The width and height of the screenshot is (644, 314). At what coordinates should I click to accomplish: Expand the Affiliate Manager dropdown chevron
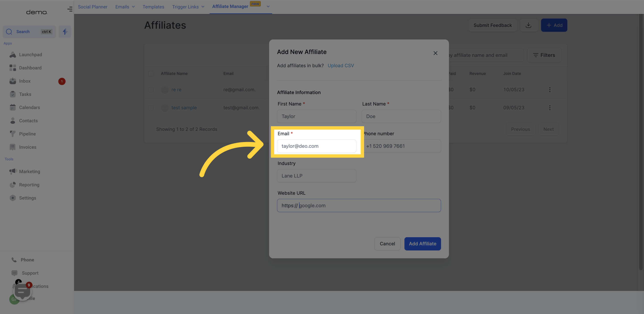(268, 6)
